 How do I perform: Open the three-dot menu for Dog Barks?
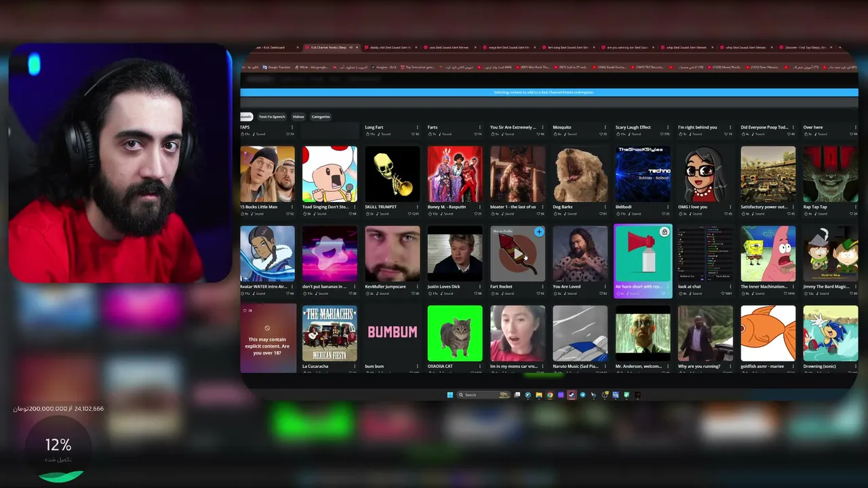605,207
